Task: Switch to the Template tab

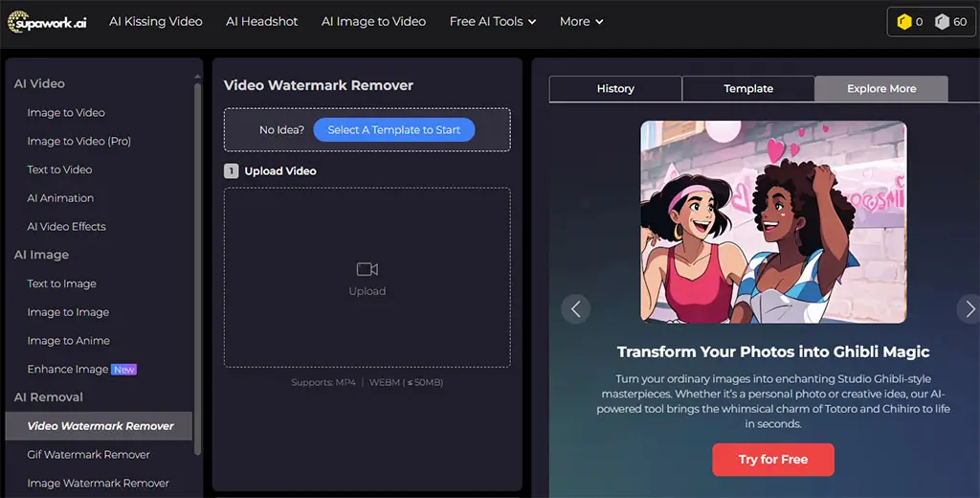Action: pos(748,89)
